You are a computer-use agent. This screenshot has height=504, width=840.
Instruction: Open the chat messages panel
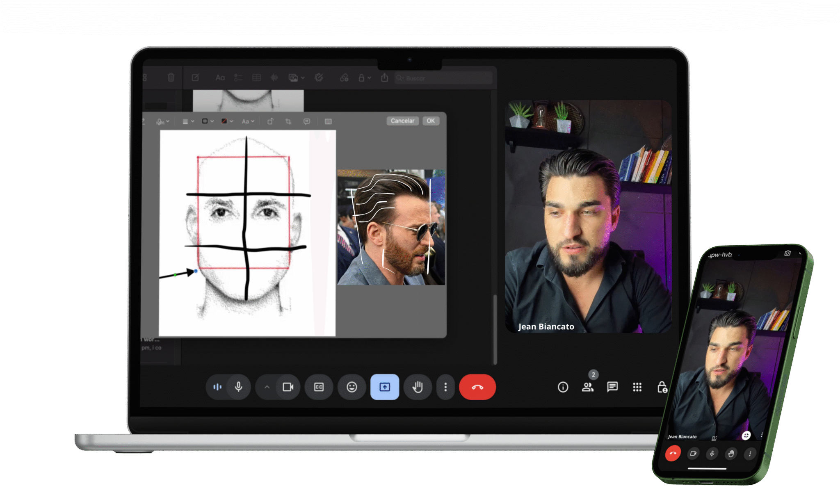(x=612, y=387)
